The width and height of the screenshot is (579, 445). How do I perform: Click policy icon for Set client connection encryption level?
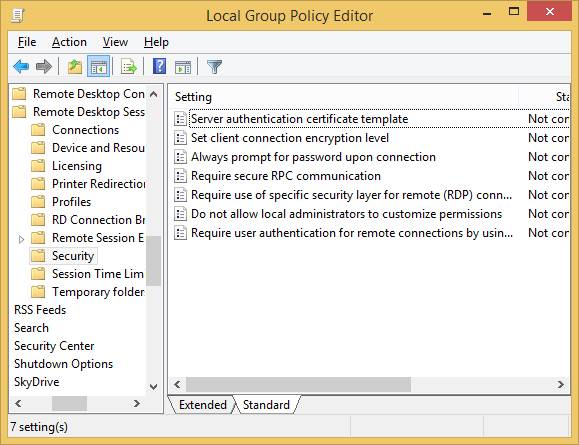pos(180,138)
